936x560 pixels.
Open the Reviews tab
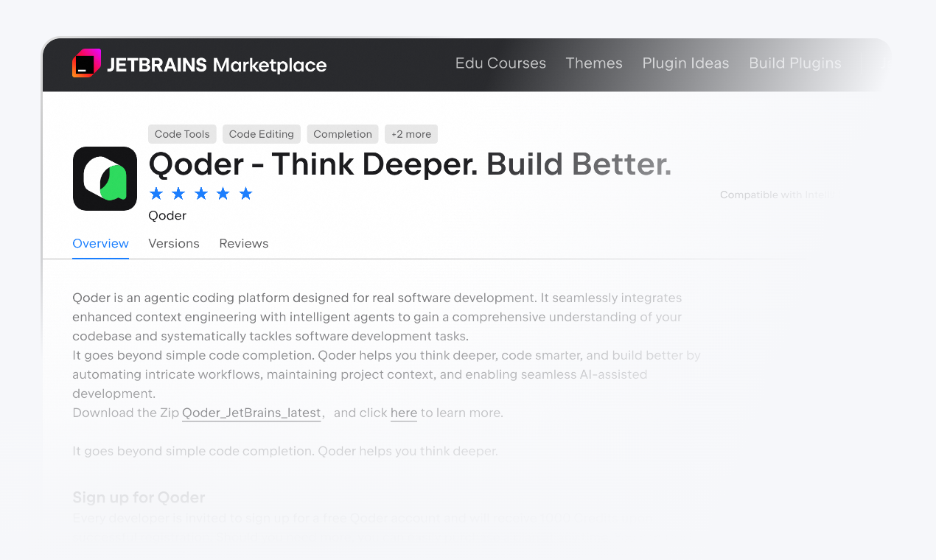click(x=243, y=243)
